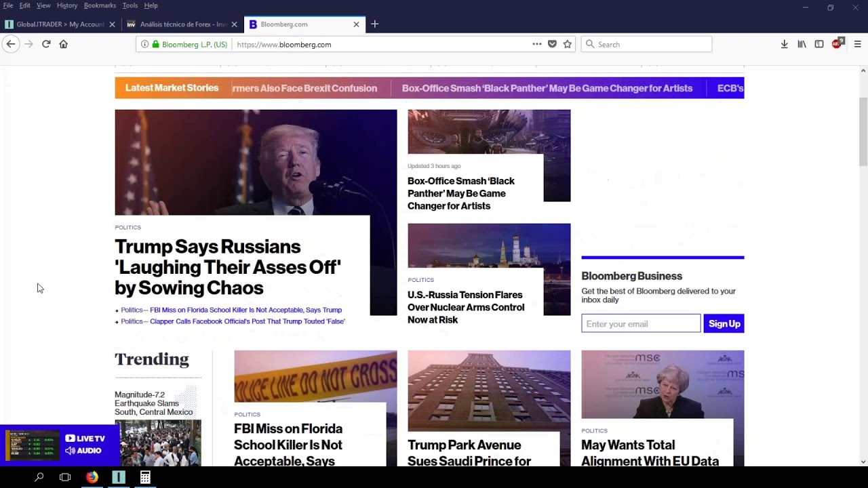Viewport: 868px width, 488px height.
Task: Toggle the browser sidebar
Action: click(819, 44)
